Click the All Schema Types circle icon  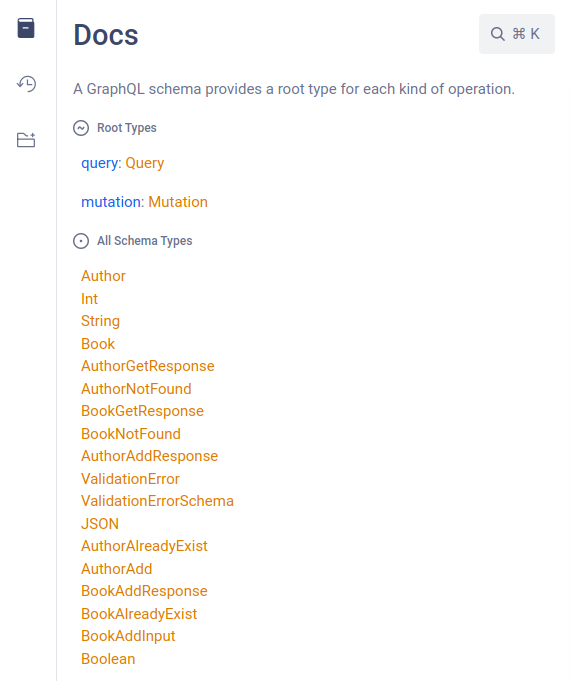tap(81, 241)
